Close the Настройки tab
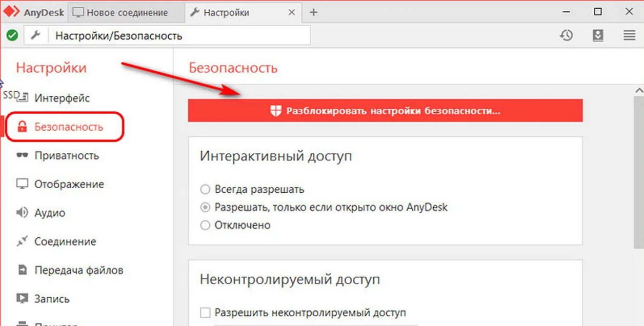The image size is (644, 326). coord(291,13)
